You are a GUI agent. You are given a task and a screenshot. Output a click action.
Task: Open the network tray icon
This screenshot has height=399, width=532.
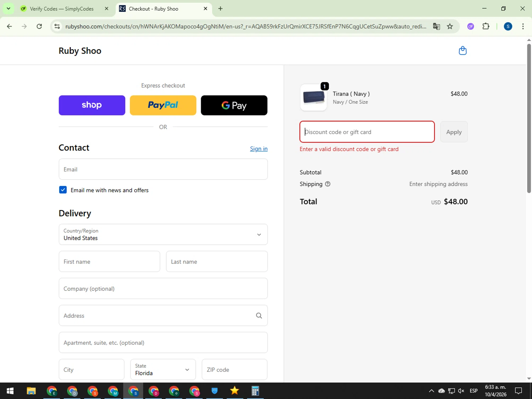tap(451, 391)
